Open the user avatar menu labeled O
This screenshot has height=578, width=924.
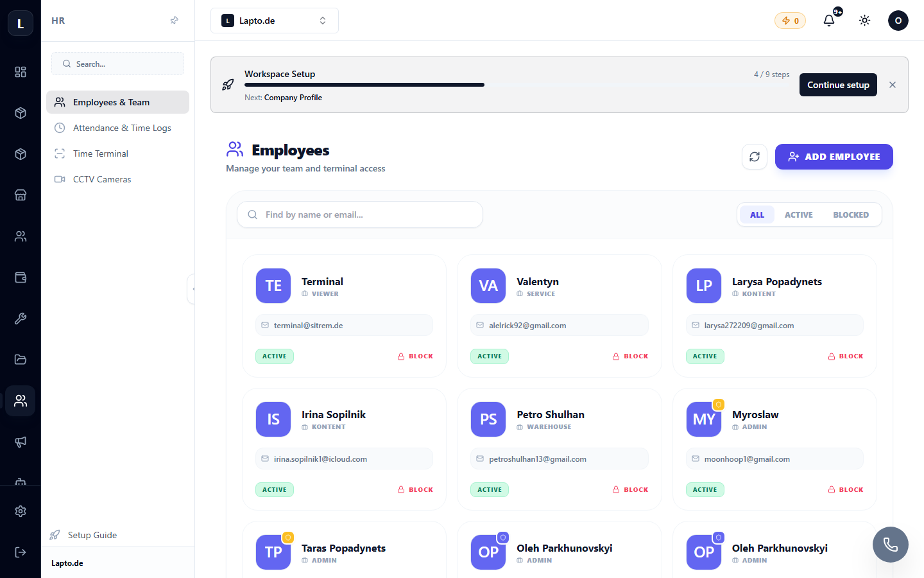click(898, 21)
